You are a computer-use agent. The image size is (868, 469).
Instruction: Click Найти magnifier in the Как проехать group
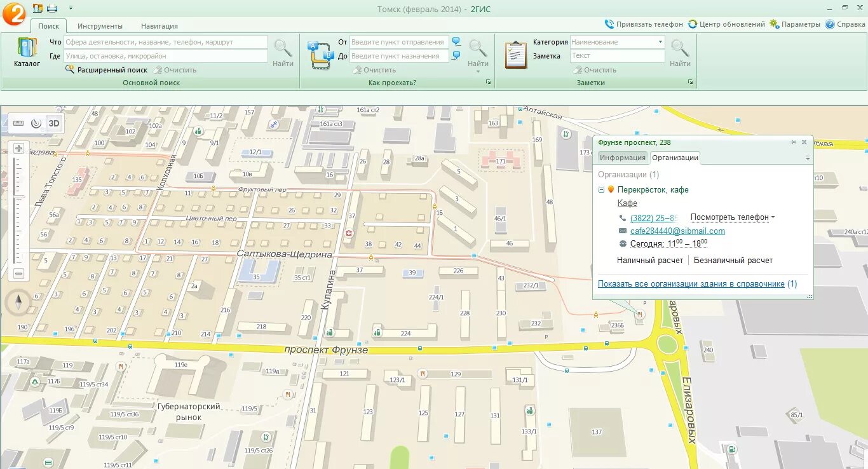pos(478,52)
